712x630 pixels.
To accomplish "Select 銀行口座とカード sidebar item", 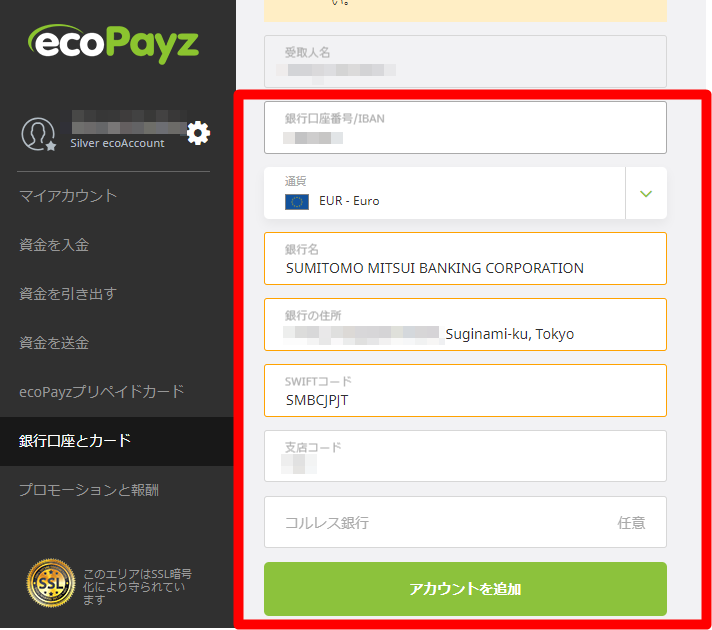I will click(x=117, y=441).
